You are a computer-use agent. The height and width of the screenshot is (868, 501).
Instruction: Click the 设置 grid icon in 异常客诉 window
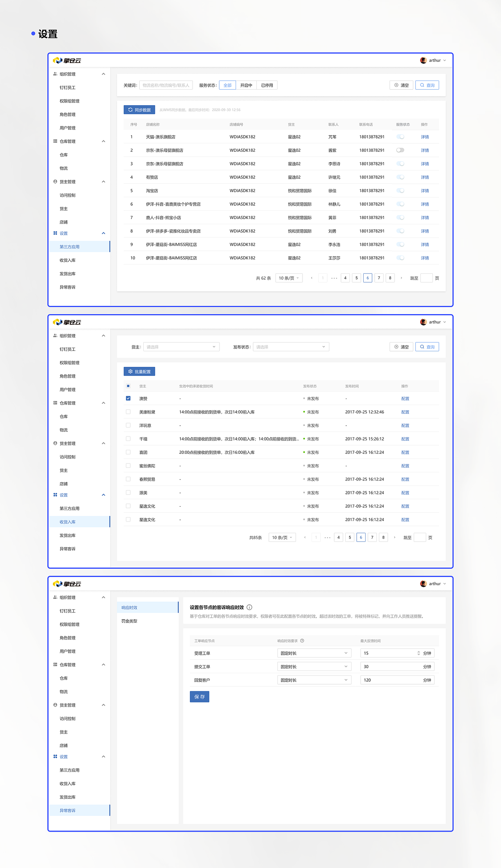point(55,757)
